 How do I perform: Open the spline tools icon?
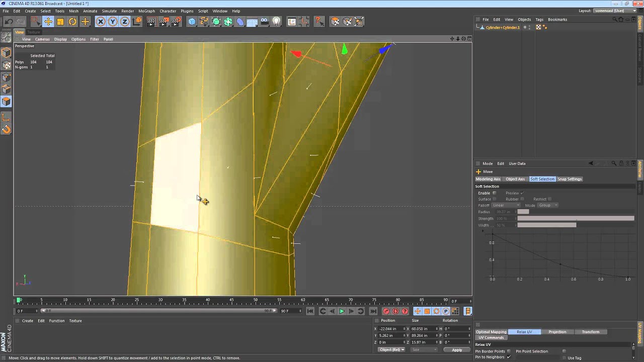point(204,22)
